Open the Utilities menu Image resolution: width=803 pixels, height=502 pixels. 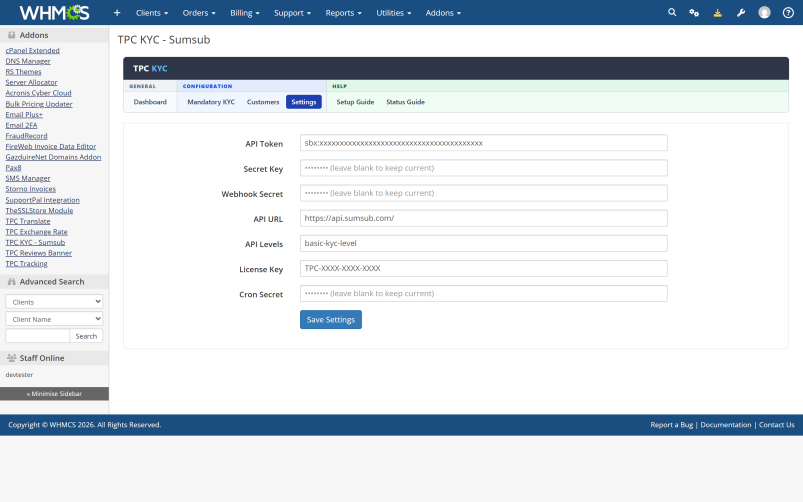(393, 13)
